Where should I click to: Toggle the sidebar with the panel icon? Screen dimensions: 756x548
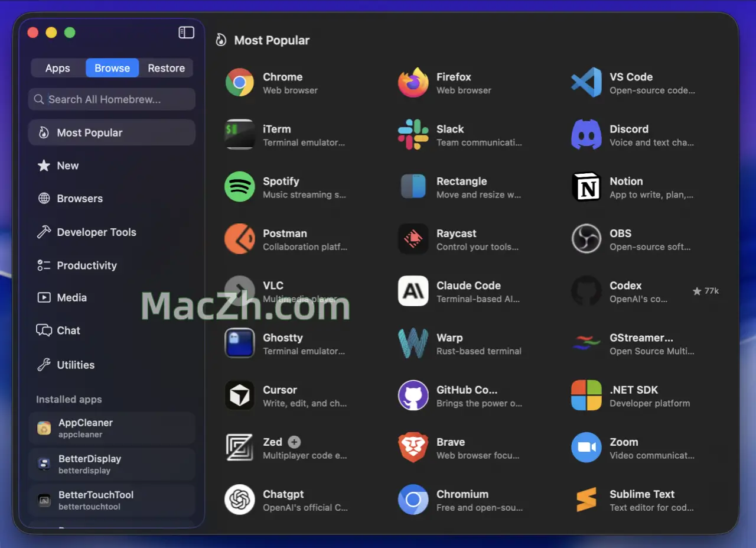(x=186, y=33)
